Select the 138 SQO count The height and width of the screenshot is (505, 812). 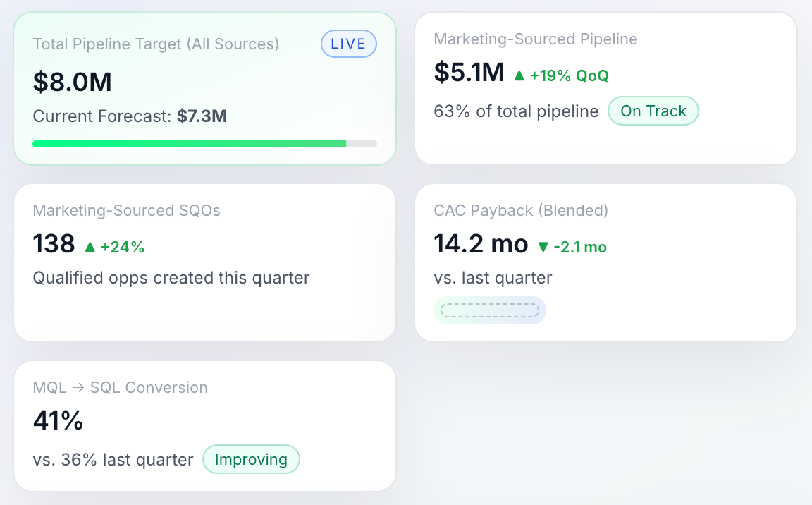point(54,243)
